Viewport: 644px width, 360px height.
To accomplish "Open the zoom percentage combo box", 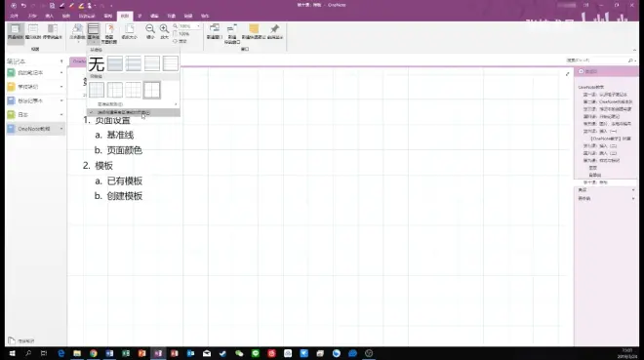I will point(190,26).
